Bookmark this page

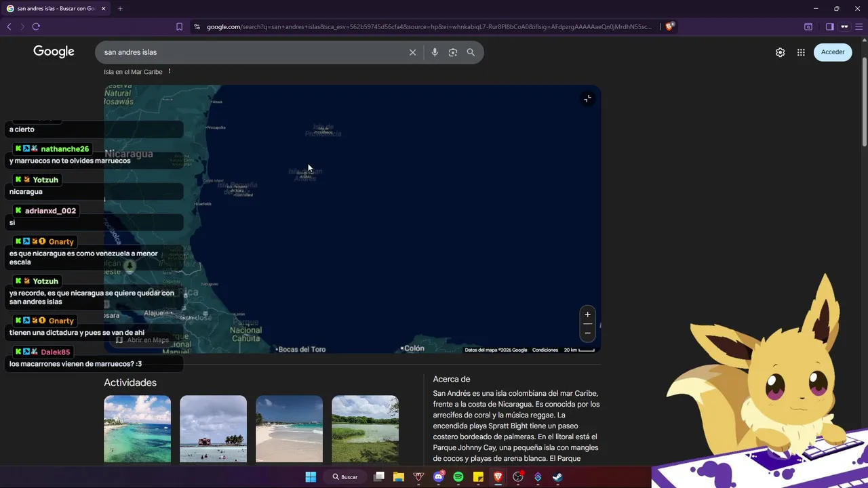point(179,26)
